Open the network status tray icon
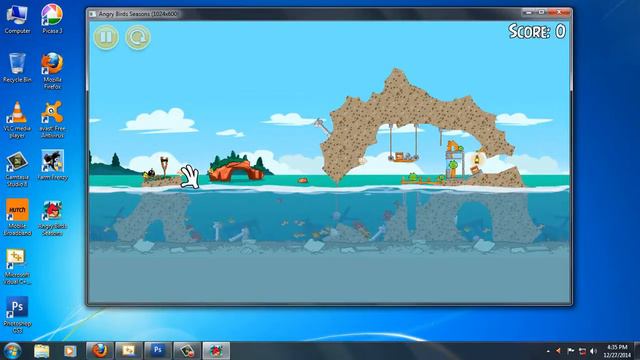This screenshot has height=360, width=640. (582, 351)
